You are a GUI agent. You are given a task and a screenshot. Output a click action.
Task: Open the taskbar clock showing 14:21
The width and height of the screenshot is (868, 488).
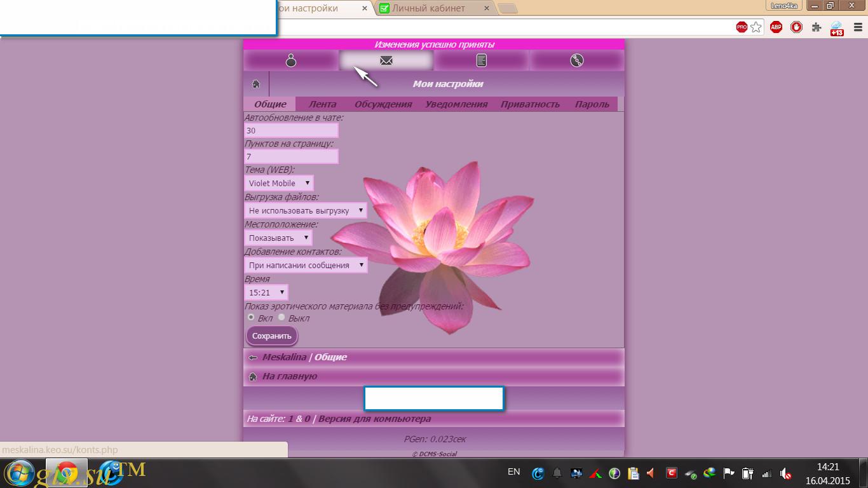[828, 473]
